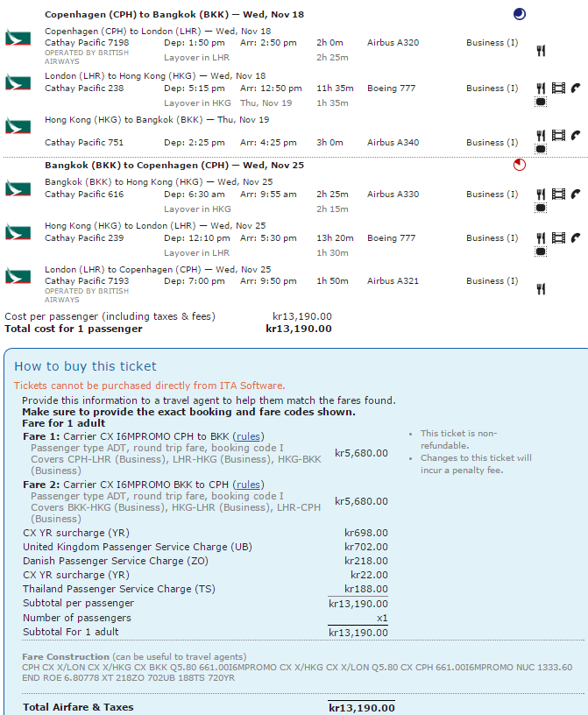
Task: Click the Total Airfare & Taxes amount
Action: click(x=361, y=707)
